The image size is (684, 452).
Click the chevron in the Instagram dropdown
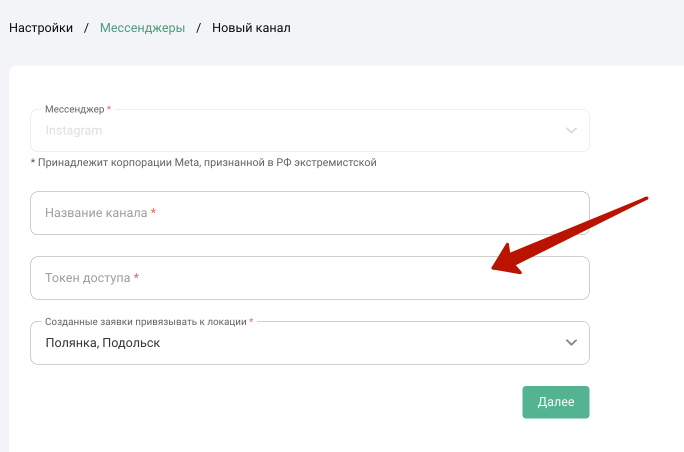tap(571, 130)
